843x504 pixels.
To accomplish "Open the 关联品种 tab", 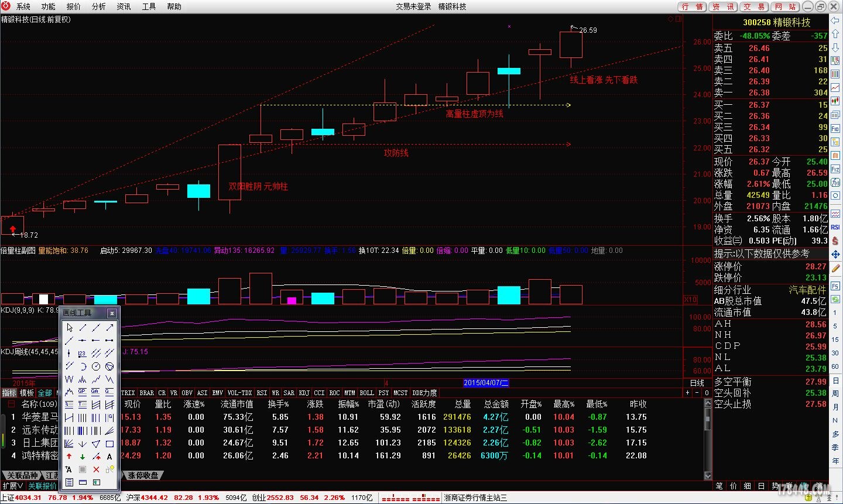I will (22, 475).
